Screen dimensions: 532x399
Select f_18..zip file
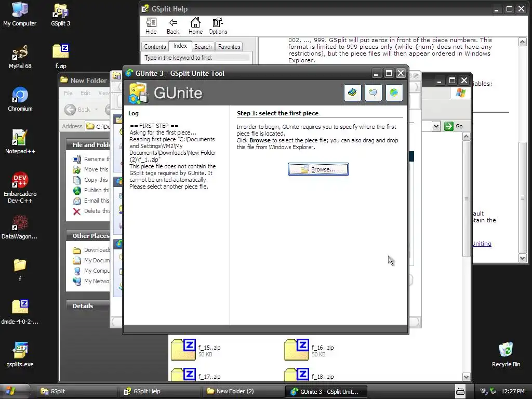(x=310, y=375)
